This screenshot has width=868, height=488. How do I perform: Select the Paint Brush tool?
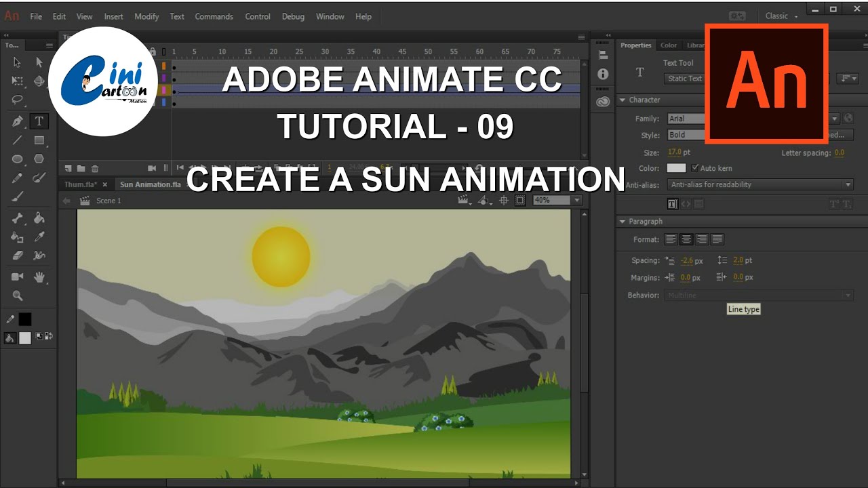coord(39,178)
